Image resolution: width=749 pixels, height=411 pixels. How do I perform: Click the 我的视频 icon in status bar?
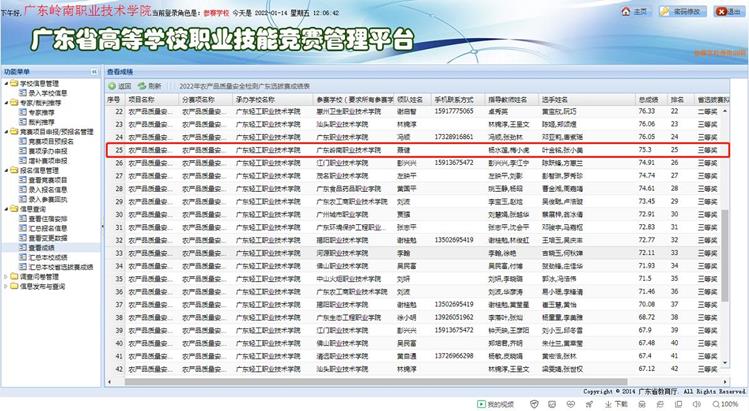coord(481,403)
